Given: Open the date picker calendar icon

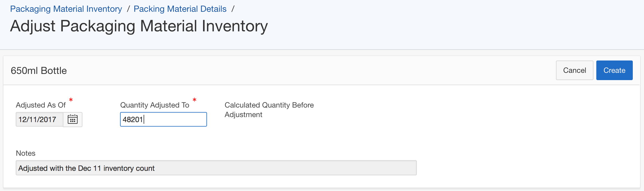Looking at the screenshot, I should [73, 120].
